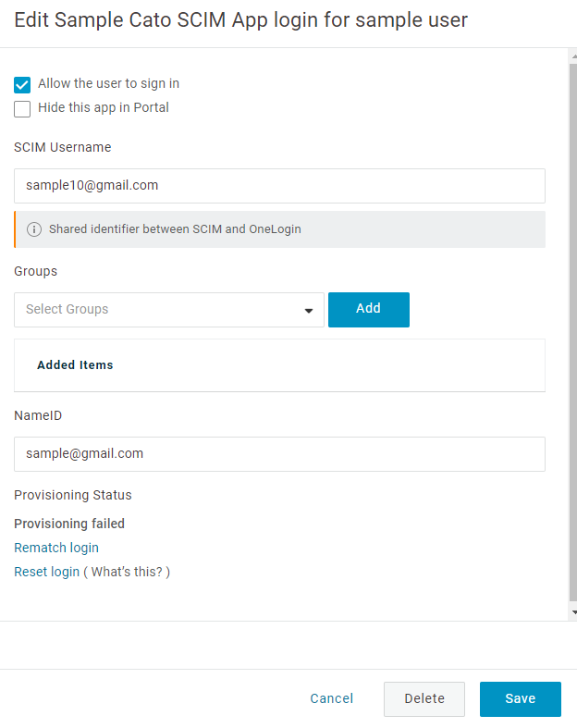Save the app login changes
This screenshot has width=577, height=728.
coord(521,699)
